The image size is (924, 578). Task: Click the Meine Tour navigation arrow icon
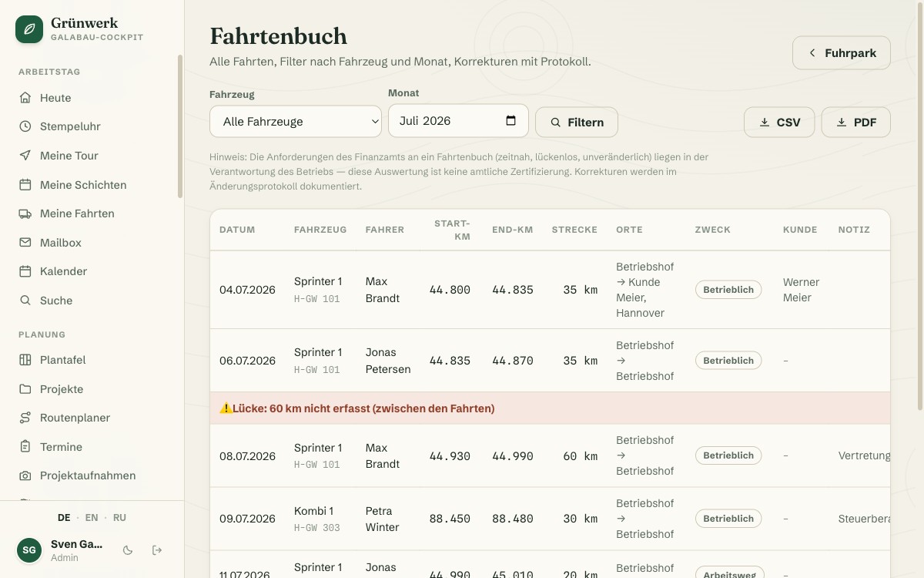[x=25, y=156]
